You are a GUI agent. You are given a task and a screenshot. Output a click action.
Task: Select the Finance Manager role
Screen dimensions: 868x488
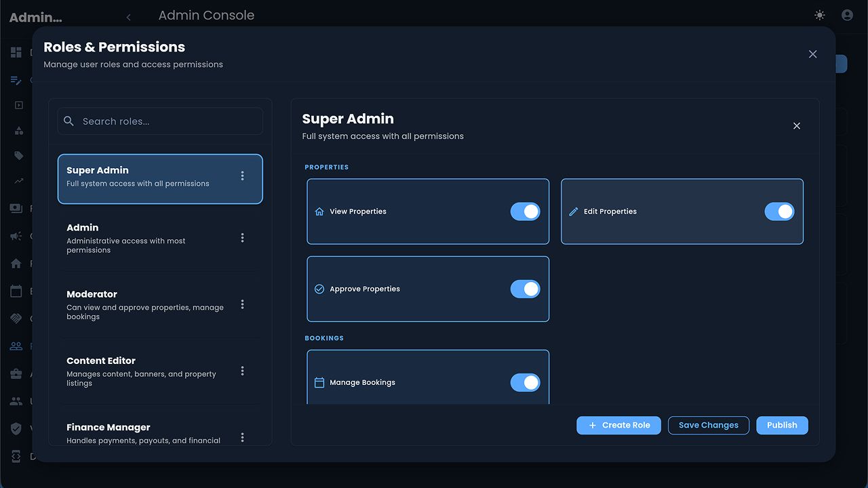[142, 432]
